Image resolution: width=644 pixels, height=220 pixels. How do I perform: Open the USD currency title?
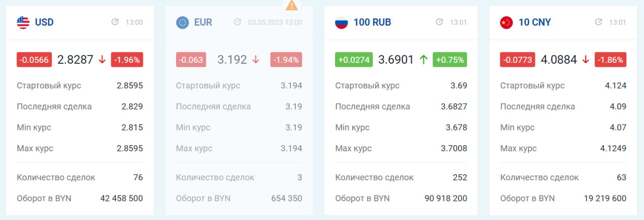click(44, 22)
